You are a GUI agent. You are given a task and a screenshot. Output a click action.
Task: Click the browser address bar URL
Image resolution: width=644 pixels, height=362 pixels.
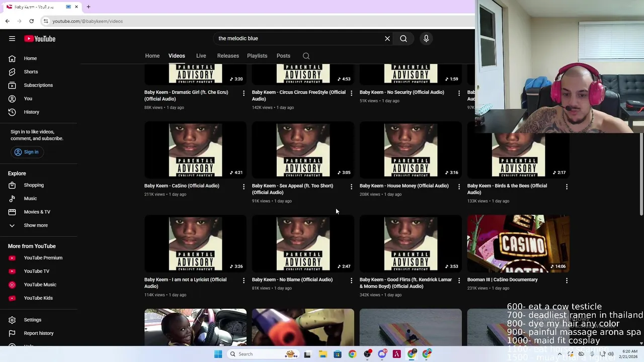coord(88,21)
